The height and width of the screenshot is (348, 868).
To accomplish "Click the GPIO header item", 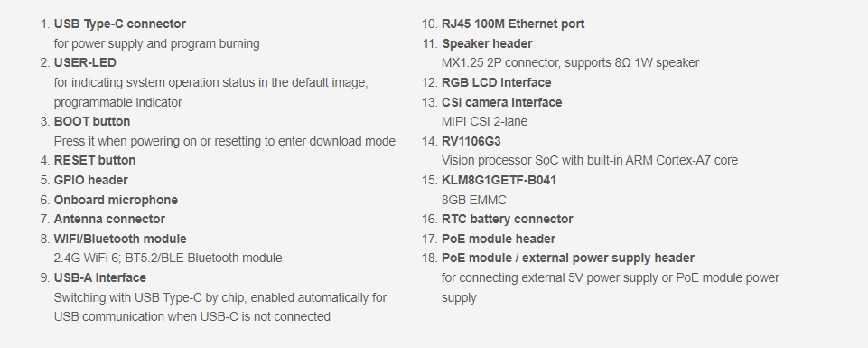I will tap(91, 180).
